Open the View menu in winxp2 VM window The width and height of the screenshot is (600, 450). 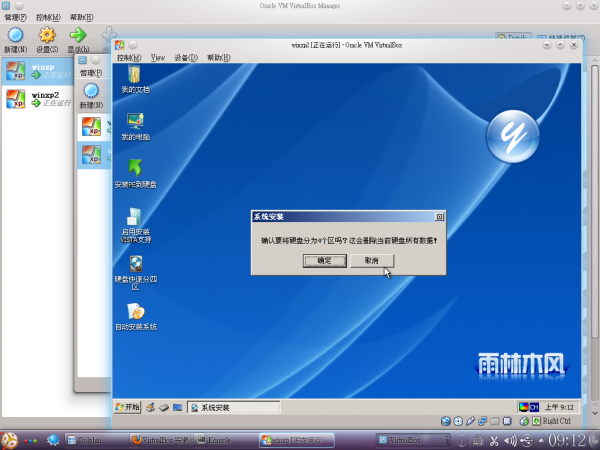pyautogui.click(x=158, y=57)
